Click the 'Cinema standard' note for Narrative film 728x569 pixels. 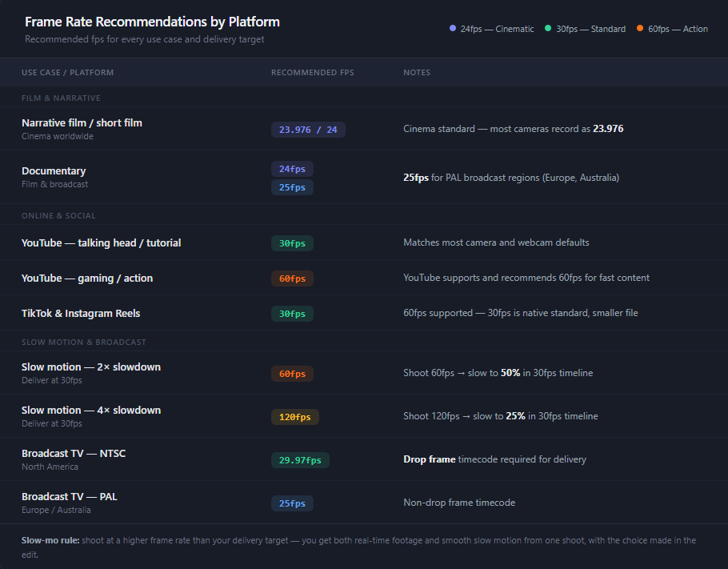tap(513, 129)
